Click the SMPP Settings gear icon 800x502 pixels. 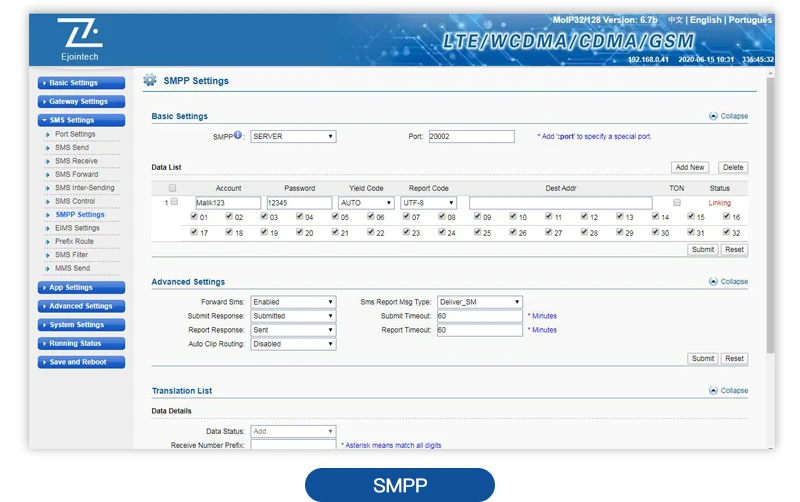(150, 81)
